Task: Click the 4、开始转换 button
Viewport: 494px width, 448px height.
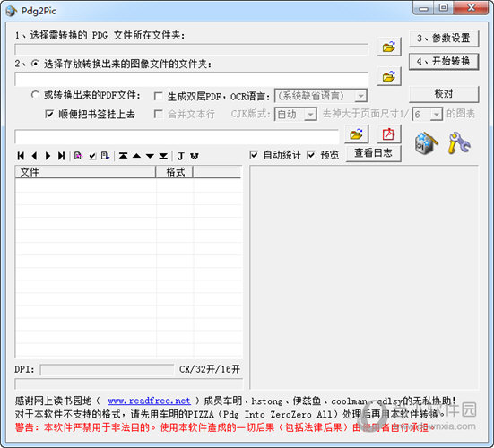Action: coord(444,62)
